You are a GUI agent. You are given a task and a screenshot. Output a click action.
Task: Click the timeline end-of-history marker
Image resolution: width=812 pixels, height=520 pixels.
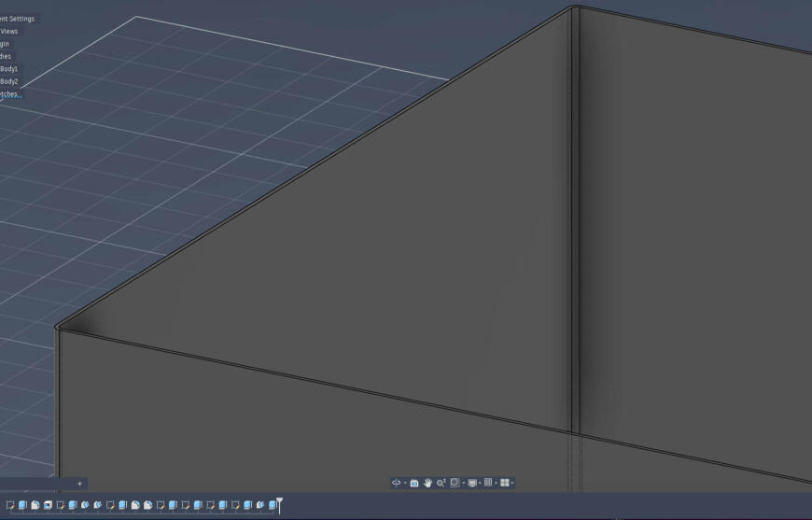(x=279, y=505)
